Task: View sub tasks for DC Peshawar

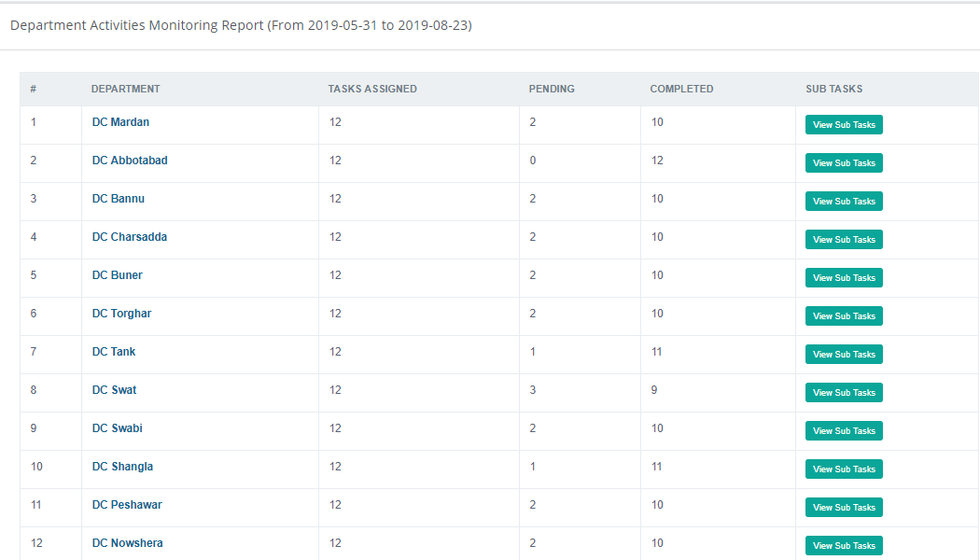Action: tap(844, 508)
